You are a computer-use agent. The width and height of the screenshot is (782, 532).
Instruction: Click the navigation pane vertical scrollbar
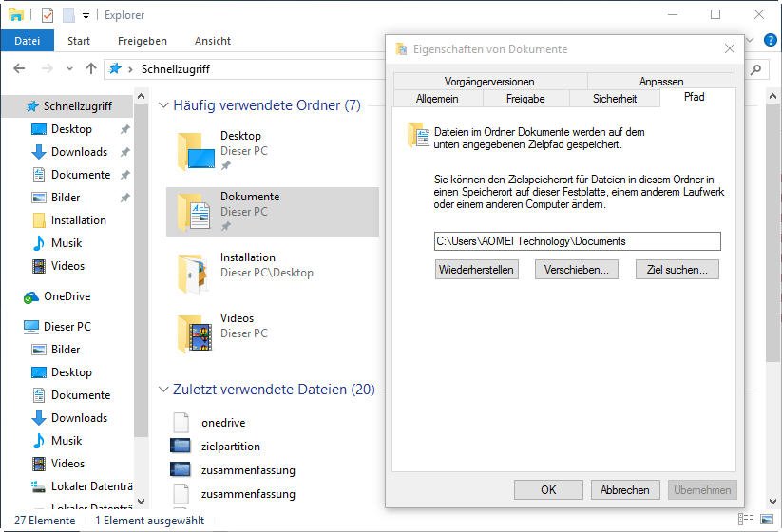[x=142, y=285]
